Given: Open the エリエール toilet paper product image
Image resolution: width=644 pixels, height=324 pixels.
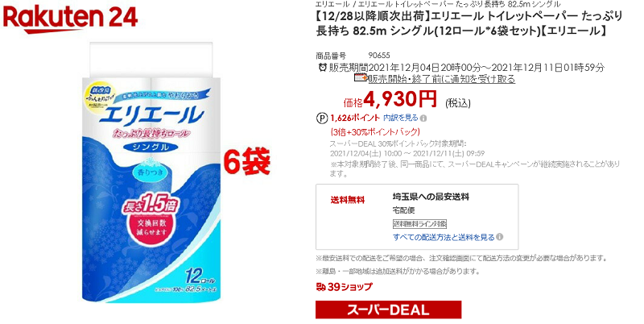Looking at the screenshot, I should pyautogui.click(x=151, y=172).
